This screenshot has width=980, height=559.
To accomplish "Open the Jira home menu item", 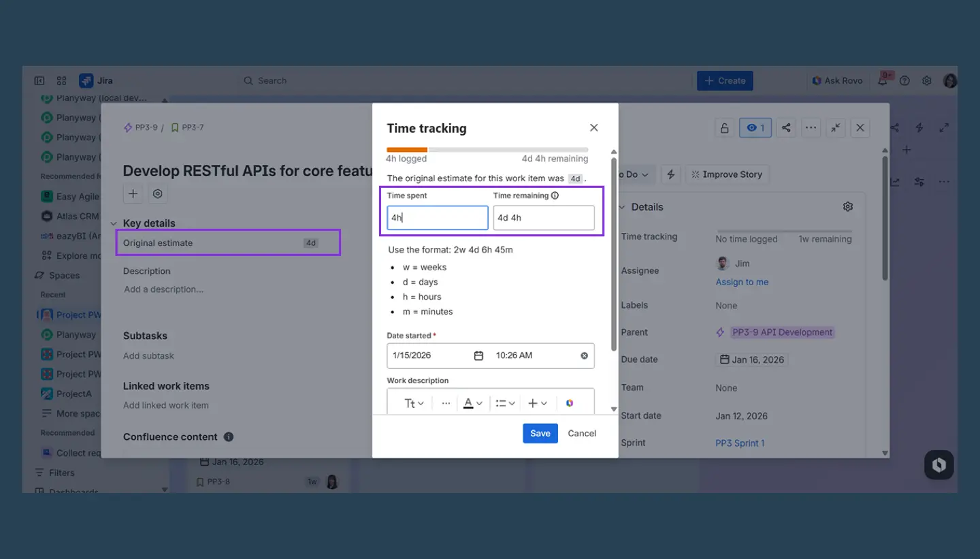I will [x=97, y=80].
